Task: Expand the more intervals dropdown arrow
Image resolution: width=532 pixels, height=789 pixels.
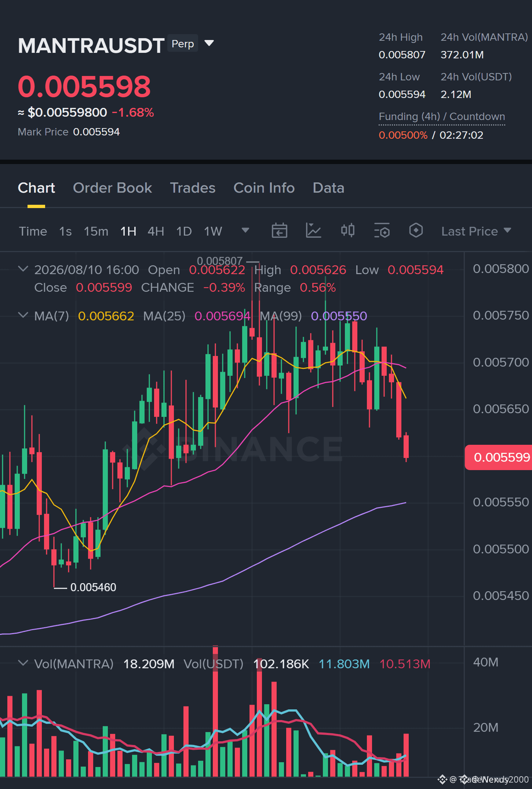Action: tap(245, 230)
